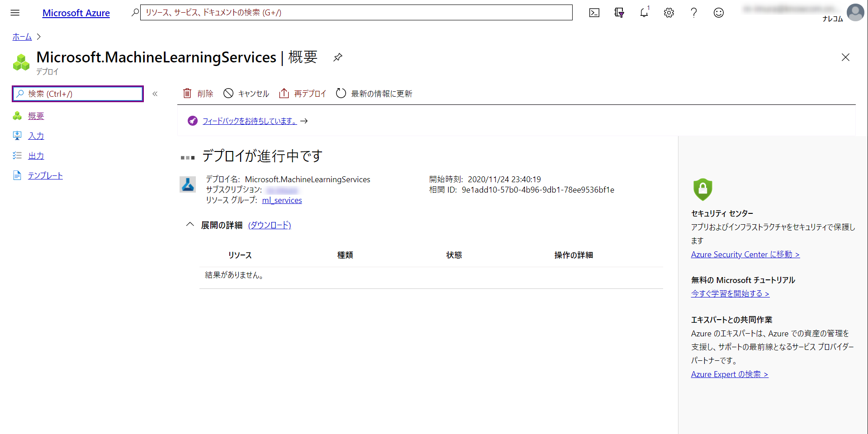This screenshot has height=434, width=868.
Task: Click the リソース column header
Action: (x=240, y=255)
